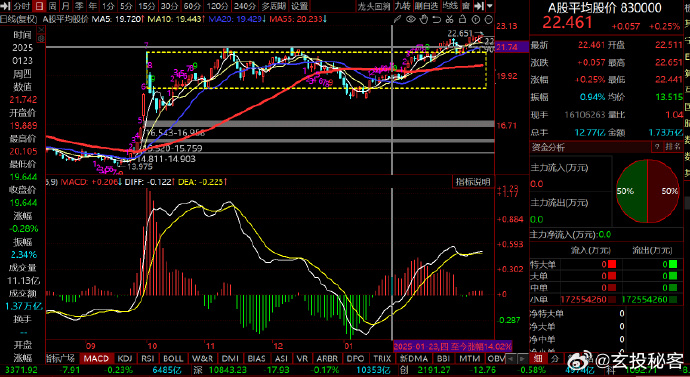690x377 pixels.
Task: Select the pencil drawing tool icon
Action: point(398,19)
